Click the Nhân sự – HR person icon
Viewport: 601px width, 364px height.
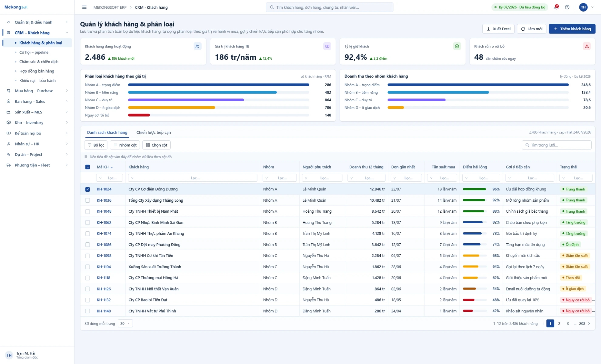[8, 144]
